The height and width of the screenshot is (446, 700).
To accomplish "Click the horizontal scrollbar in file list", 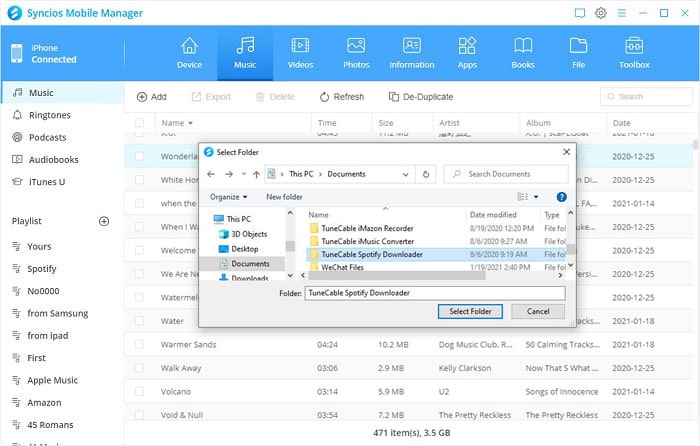I will (x=396, y=275).
